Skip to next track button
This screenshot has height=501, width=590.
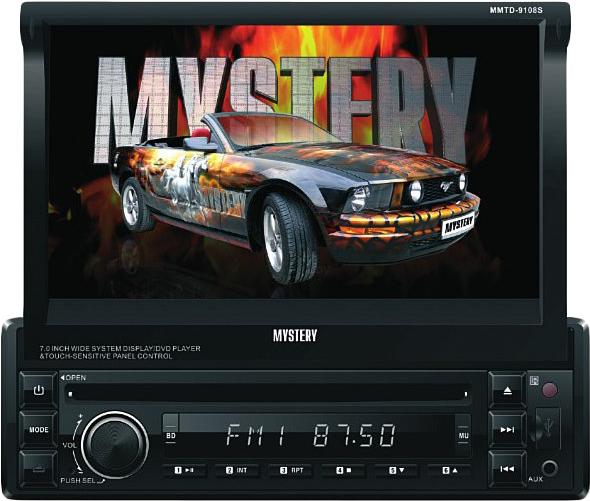point(507,429)
